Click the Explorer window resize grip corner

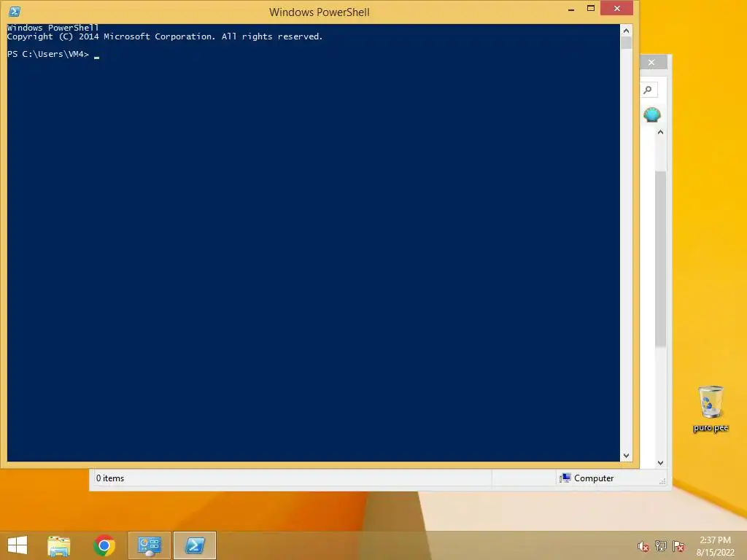pyautogui.click(x=662, y=482)
